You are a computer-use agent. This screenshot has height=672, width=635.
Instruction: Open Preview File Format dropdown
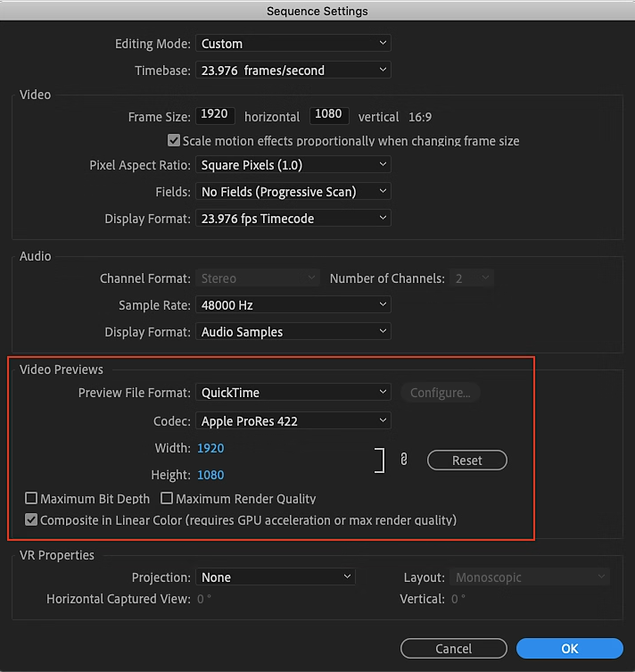pos(293,393)
